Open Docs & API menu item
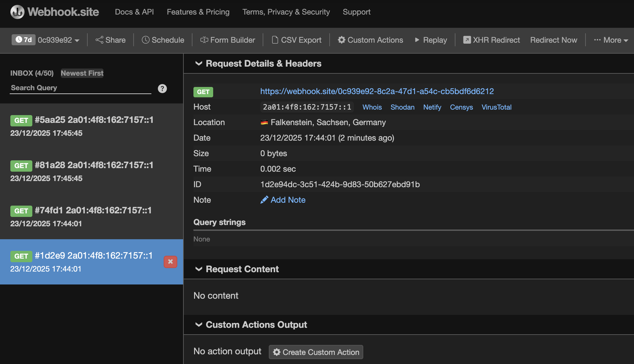The height and width of the screenshot is (364, 634). point(134,12)
